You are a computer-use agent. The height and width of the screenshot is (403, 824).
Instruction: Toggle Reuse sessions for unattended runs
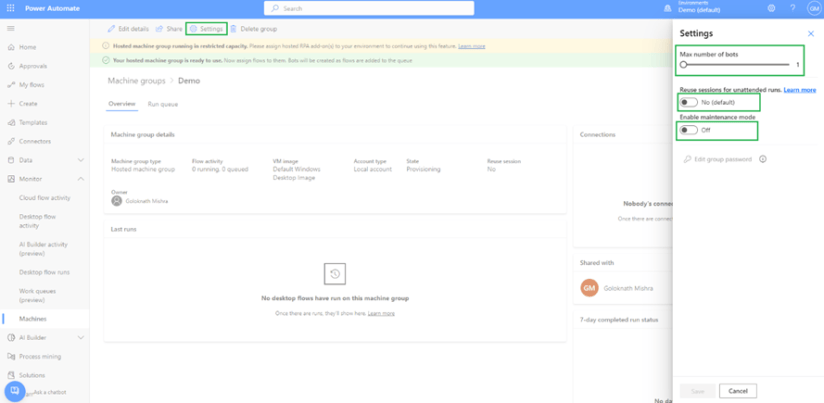click(x=688, y=102)
